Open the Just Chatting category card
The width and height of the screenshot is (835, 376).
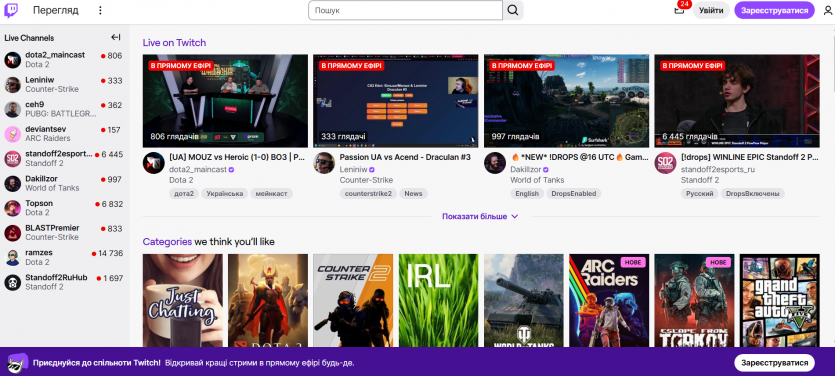click(x=183, y=301)
